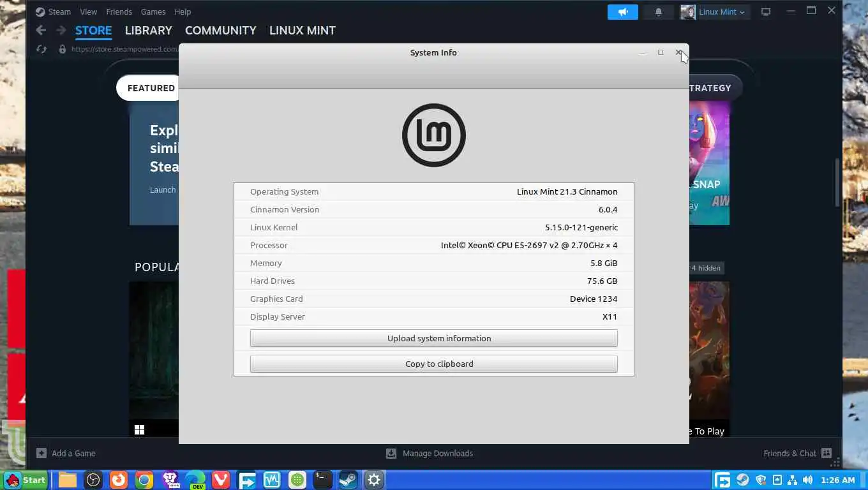The height and width of the screenshot is (490, 868).
Task: Click the '4 hidden' label in Steam store
Action: coord(706,268)
